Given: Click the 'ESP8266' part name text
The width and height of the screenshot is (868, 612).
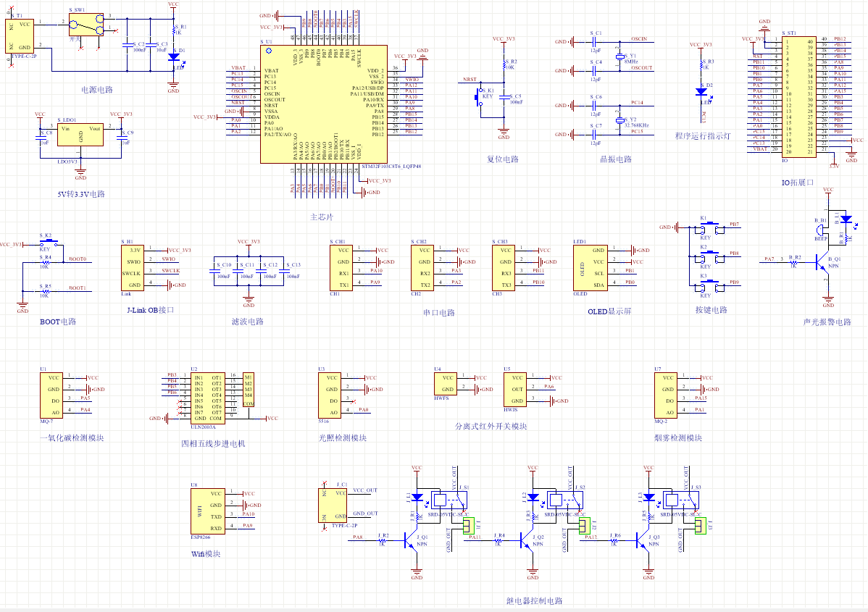Looking at the screenshot, I should pyautogui.click(x=201, y=537).
